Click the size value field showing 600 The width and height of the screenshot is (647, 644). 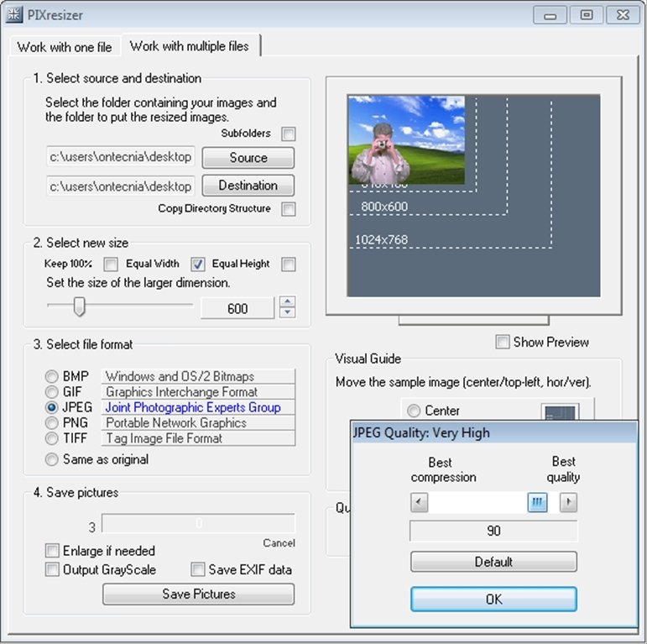(237, 308)
